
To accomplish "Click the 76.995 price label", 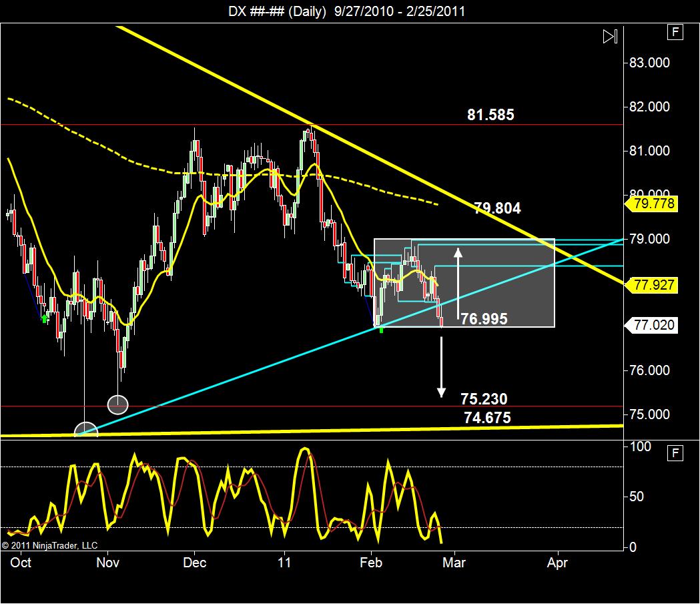I will (x=484, y=319).
